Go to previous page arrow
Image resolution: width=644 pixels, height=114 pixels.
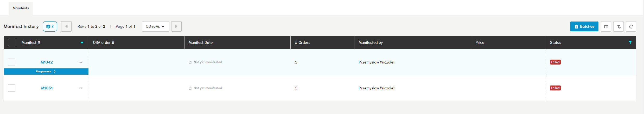[66, 26]
